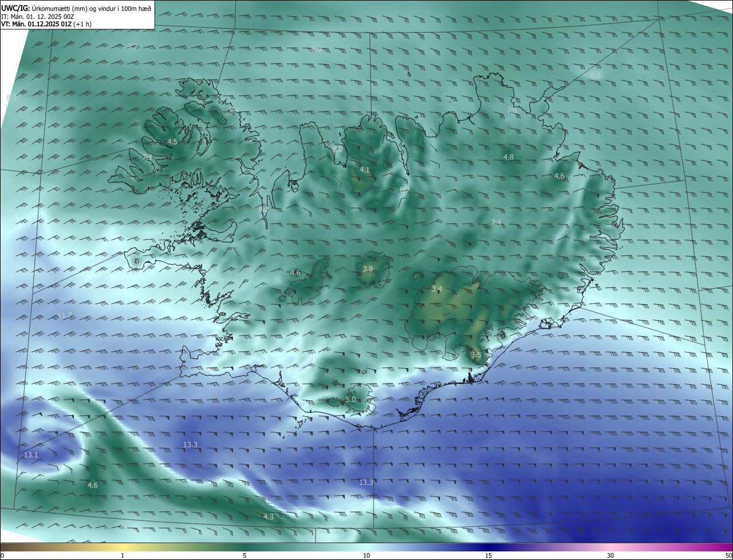Click the 3.4 value label
The height and width of the screenshot is (560, 733).
coord(437,289)
